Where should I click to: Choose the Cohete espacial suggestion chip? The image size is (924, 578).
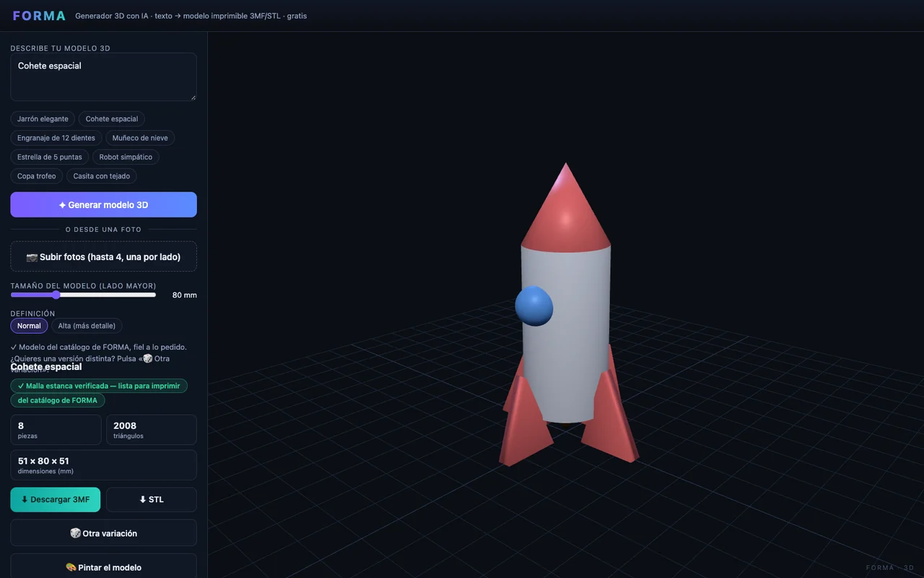112,118
